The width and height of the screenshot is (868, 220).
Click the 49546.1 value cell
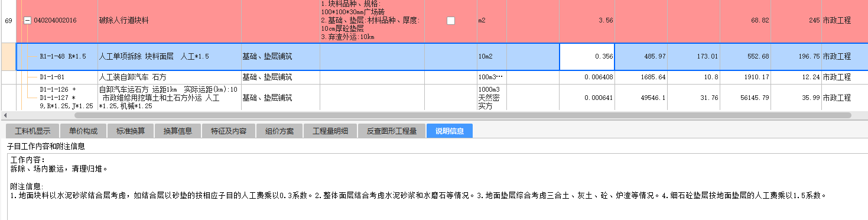tap(641, 98)
